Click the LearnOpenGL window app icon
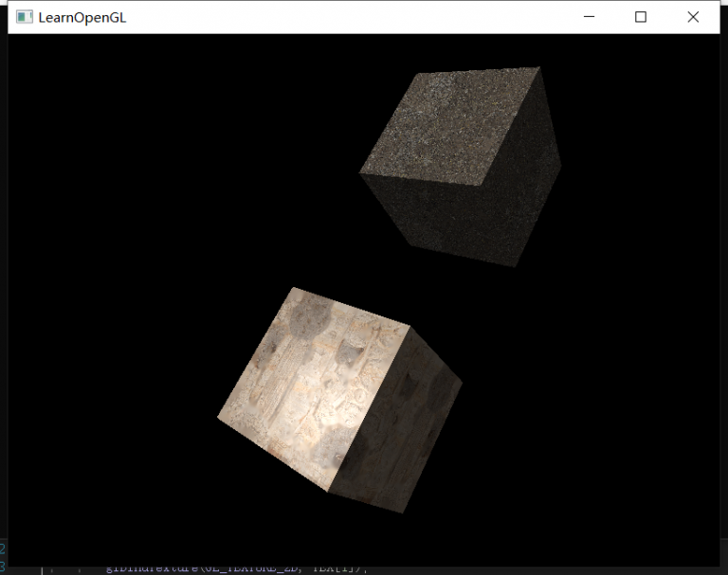 click(x=25, y=17)
